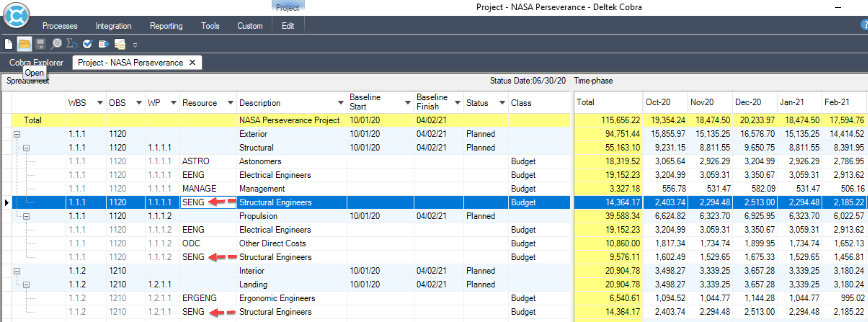Select the ERGENG resource cell
The width and height of the screenshot is (868, 322).
(208, 298)
